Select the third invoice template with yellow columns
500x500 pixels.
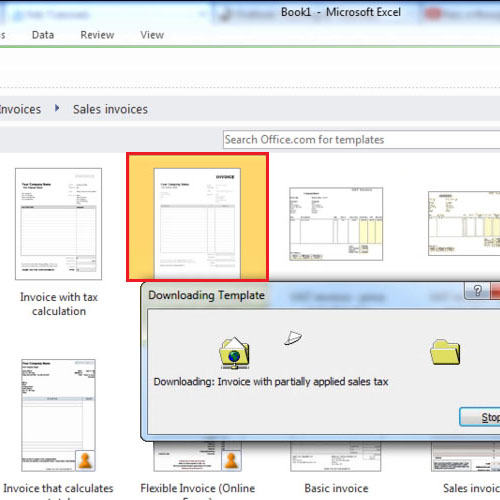[336, 224]
